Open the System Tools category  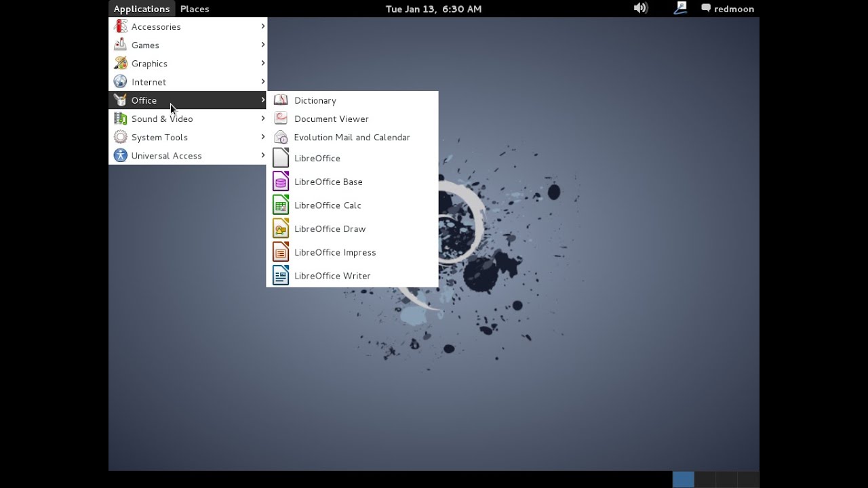click(x=188, y=137)
